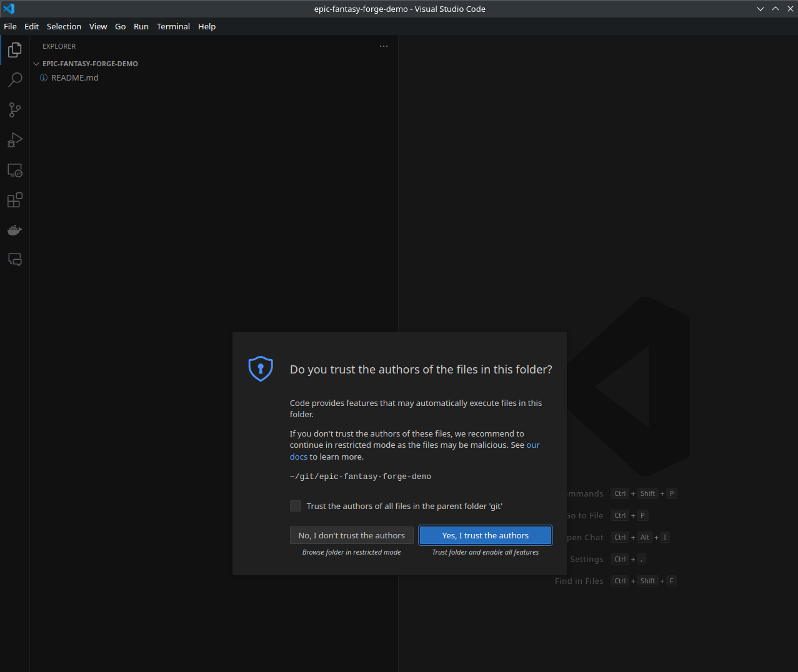The height and width of the screenshot is (672, 798).
Task: Click the EXPLORER panel title
Action: pyautogui.click(x=59, y=46)
